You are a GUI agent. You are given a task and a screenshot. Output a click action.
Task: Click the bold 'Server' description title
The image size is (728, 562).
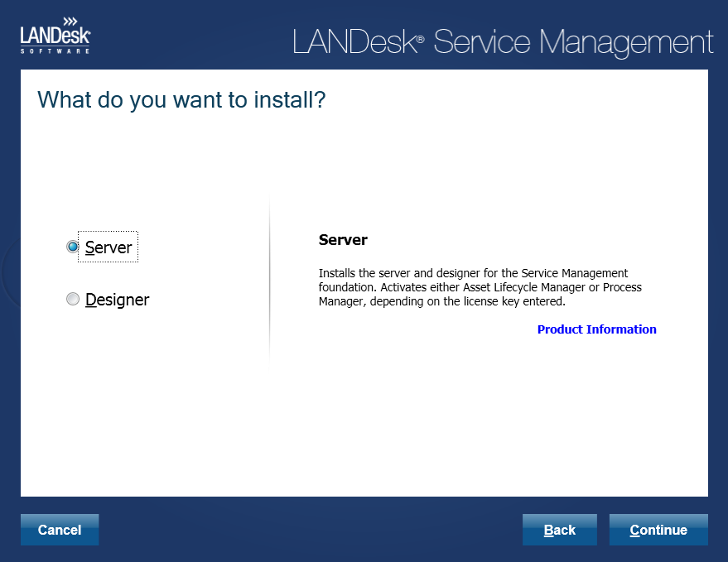343,240
